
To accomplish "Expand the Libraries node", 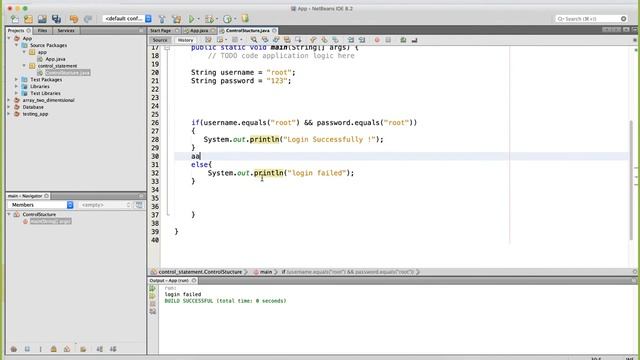I will pyautogui.click(x=17, y=87).
